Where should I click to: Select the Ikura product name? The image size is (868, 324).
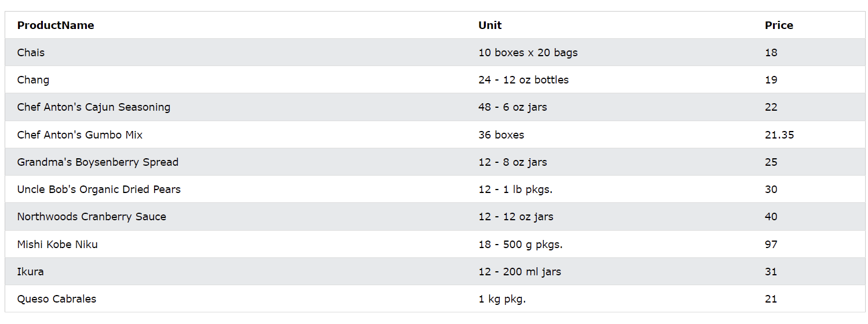31,272
